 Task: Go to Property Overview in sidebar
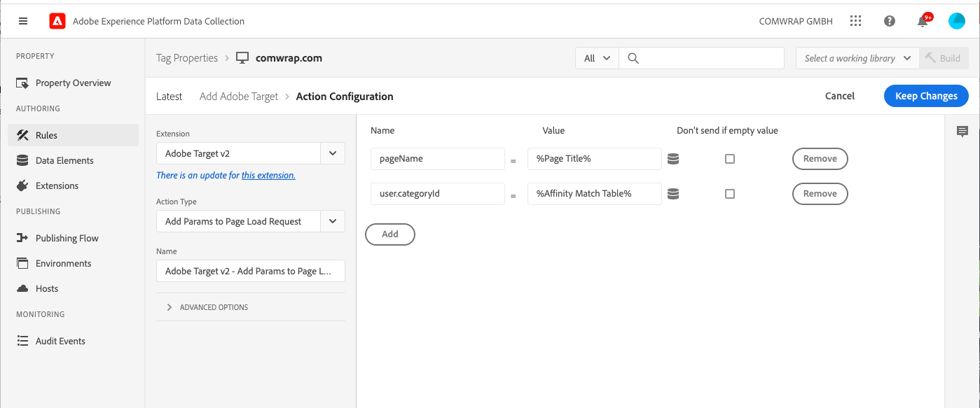73,83
